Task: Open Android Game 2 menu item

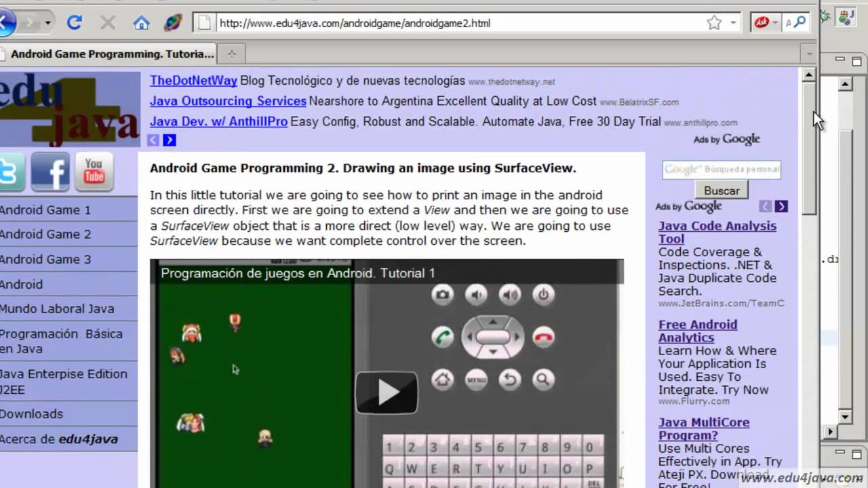Action: tap(68, 234)
